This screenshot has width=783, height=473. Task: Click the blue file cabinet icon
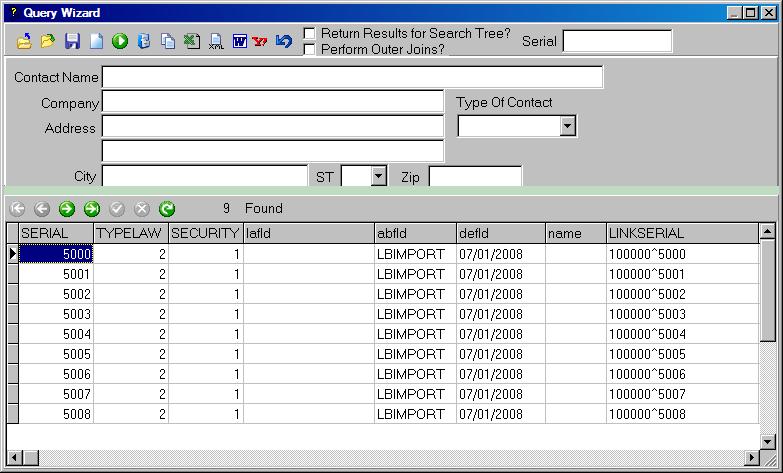click(x=144, y=41)
